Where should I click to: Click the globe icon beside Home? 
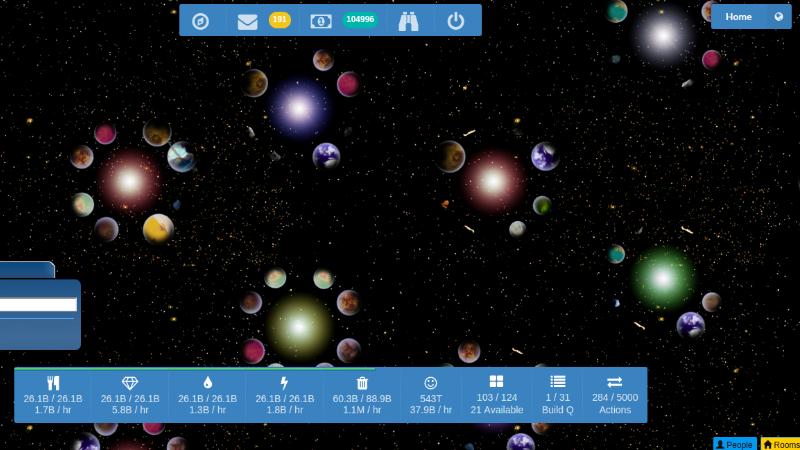pos(779,17)
